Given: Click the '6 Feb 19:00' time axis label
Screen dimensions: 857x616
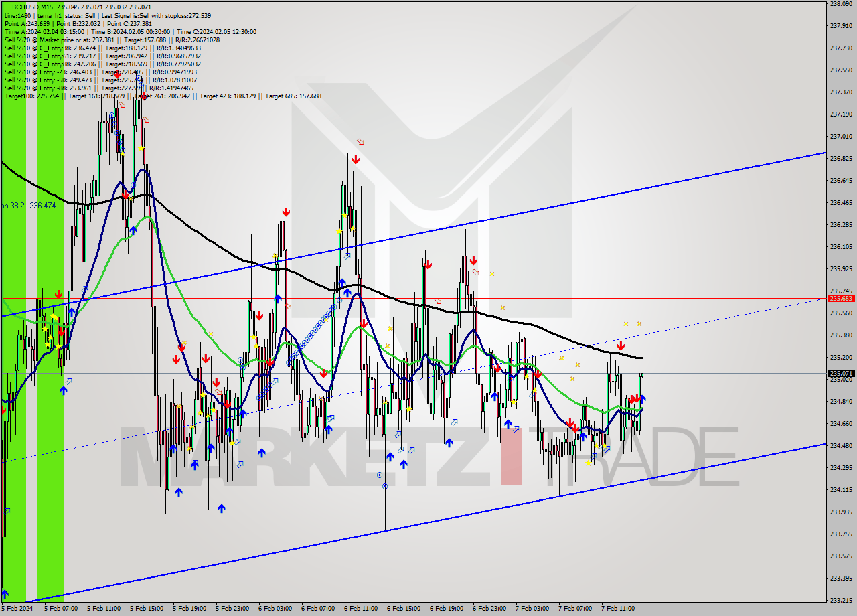Looking at the screenshot, I should pos(447,609).
